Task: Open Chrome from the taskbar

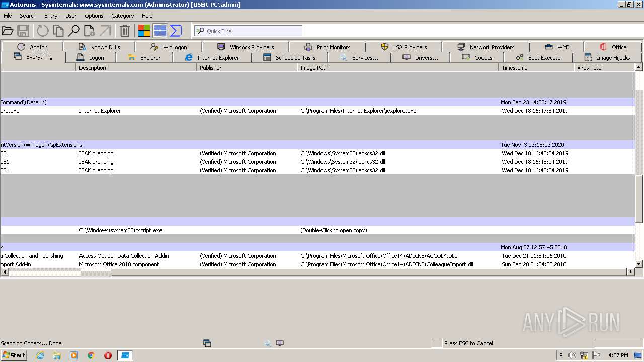Action: click(91, 355)
